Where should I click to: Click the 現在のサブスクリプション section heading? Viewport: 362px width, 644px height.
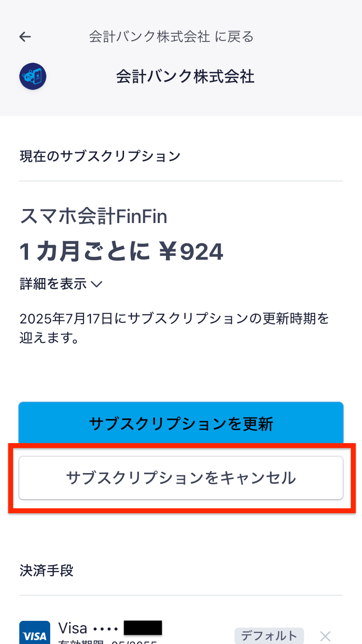pos(100,156)
